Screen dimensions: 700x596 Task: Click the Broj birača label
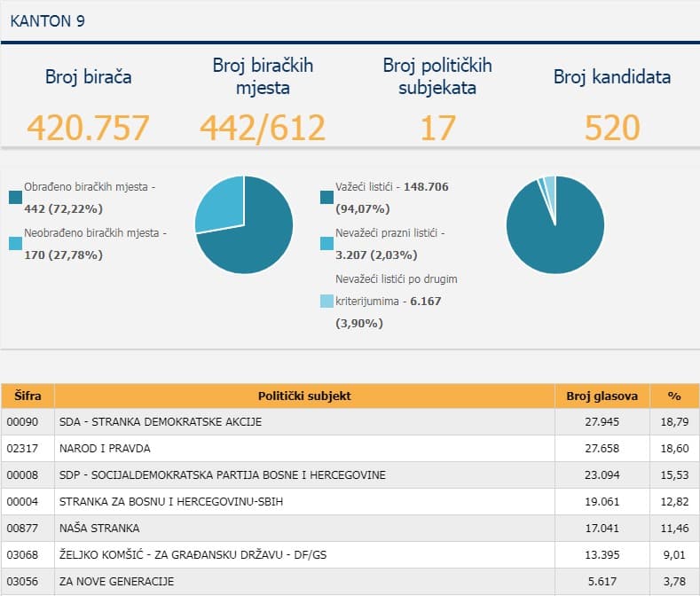(x=89, y=77)
